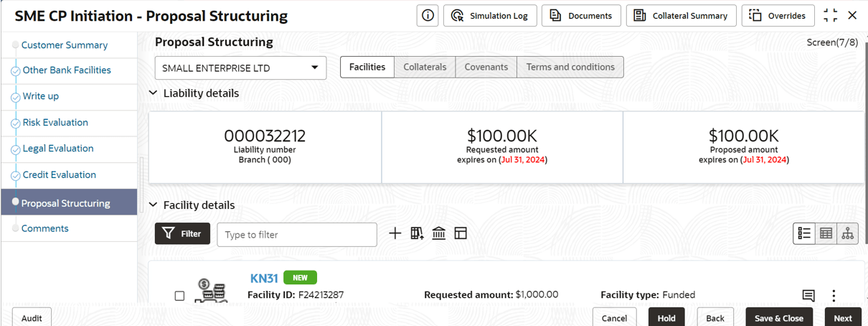The width and height of the screenshot is (868, 326).
Task: Switch to hierarchy tree view
Action: (847, 233)
